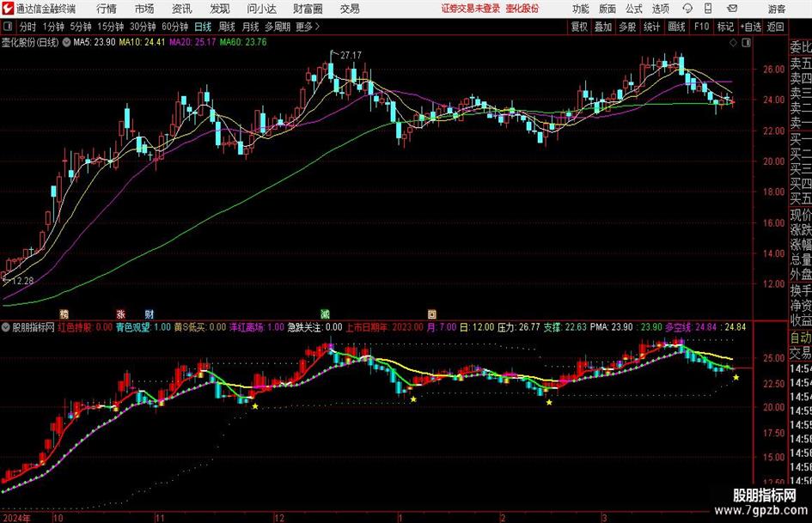Switch to the 分时 chart tab
Image resolution: width=812 pixels, height=523 pixels.
click(28, 27)
